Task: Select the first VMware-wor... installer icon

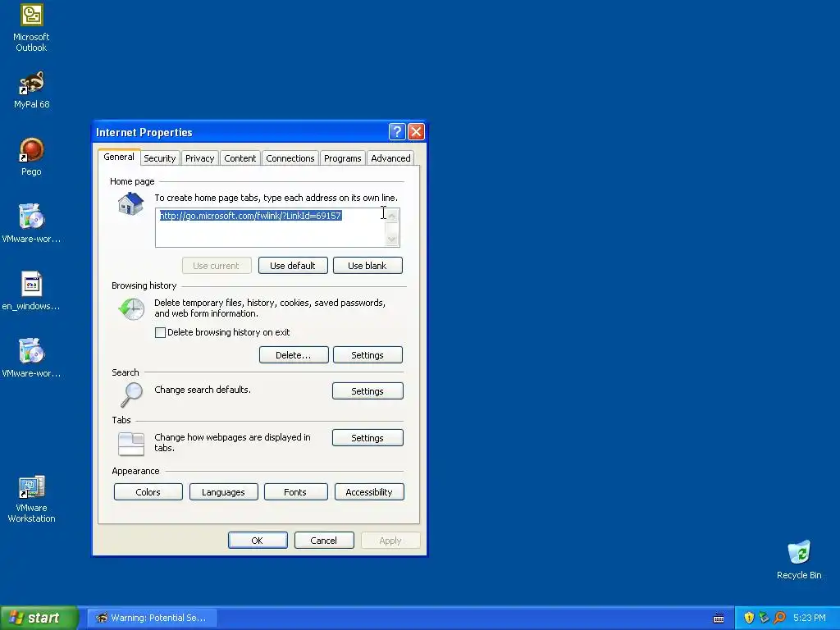Action: tap(31, 223)
